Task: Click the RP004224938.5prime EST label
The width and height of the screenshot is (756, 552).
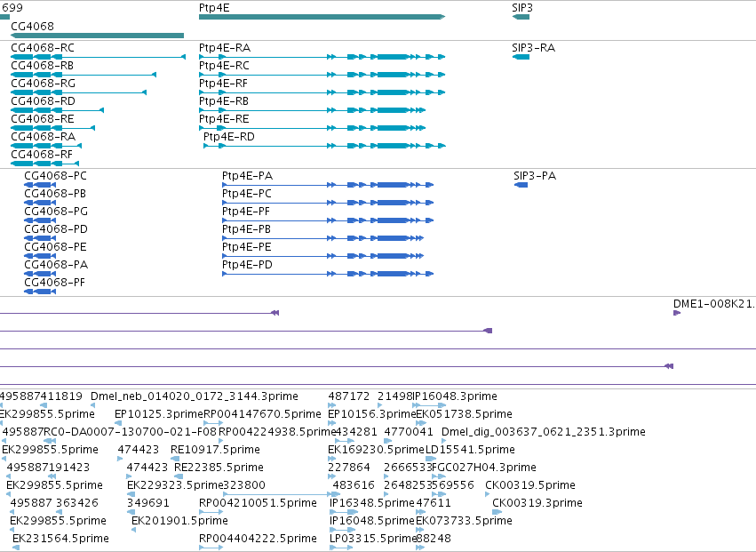Action: 277,432
